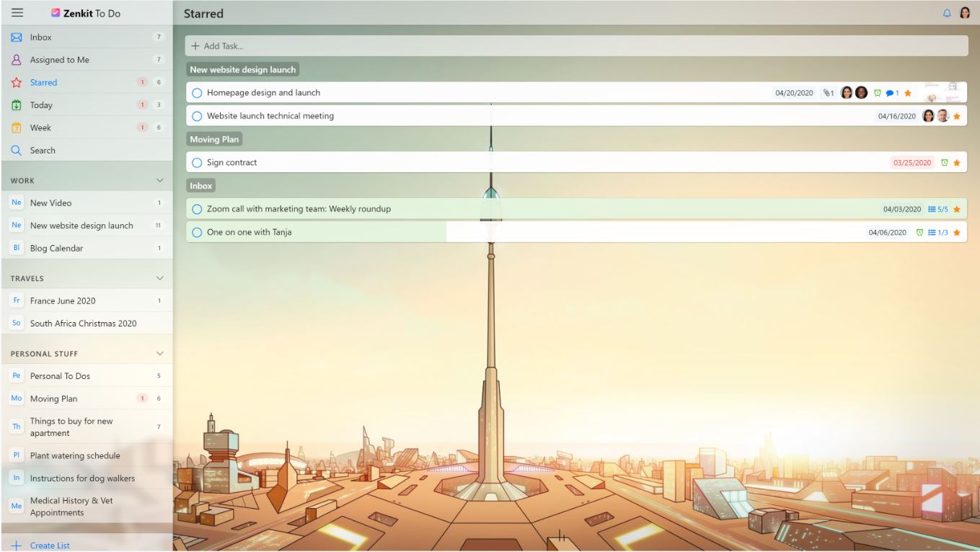980x552 pixels.
Task: Mark Homepage design and launch complete
Action: tap(197, 93)
